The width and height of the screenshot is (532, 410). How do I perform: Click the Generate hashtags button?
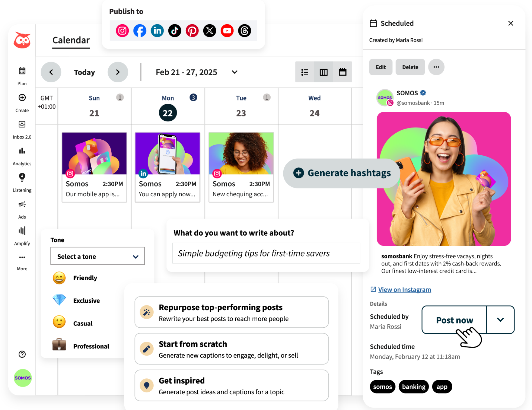[342, 173]
